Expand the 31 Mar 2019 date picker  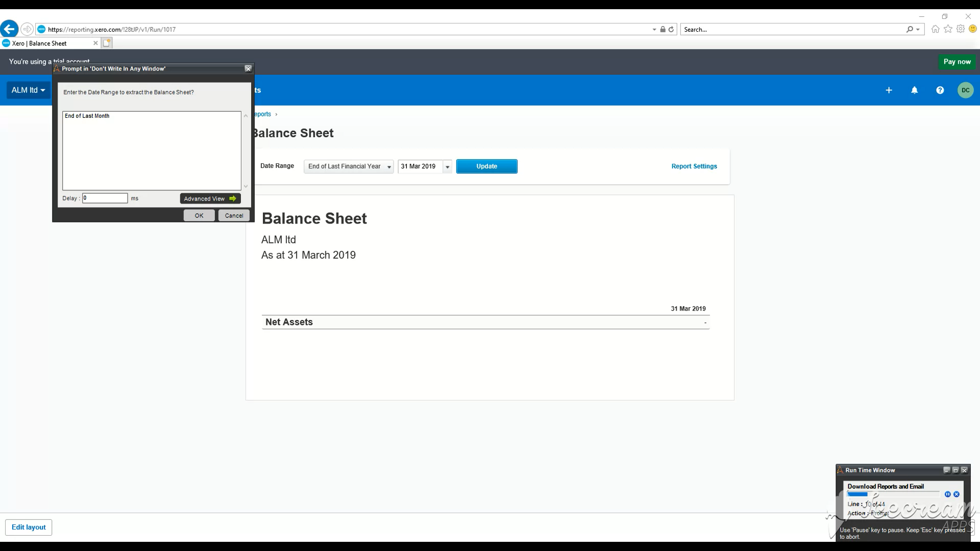click(x=447, y=167)
